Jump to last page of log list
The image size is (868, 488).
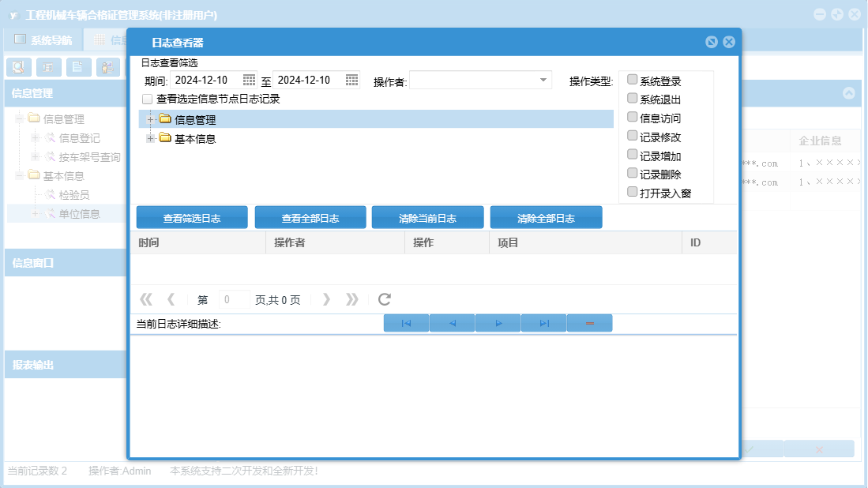click(352, 299)
